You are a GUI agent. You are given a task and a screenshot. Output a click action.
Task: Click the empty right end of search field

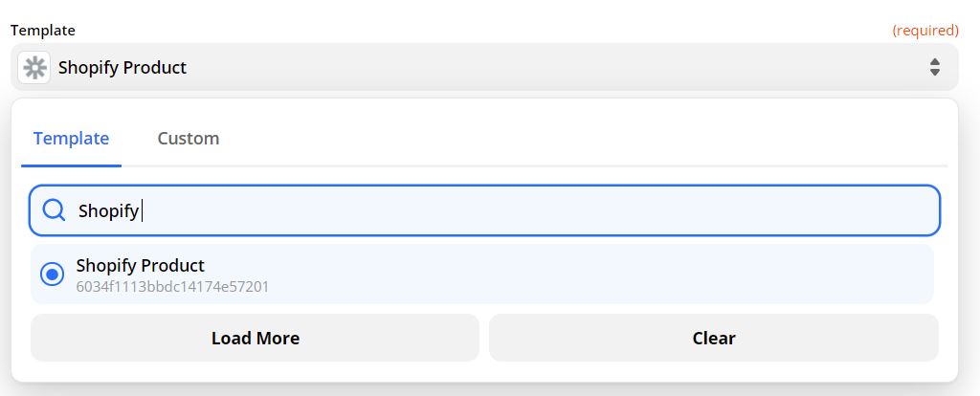point(861,210)
